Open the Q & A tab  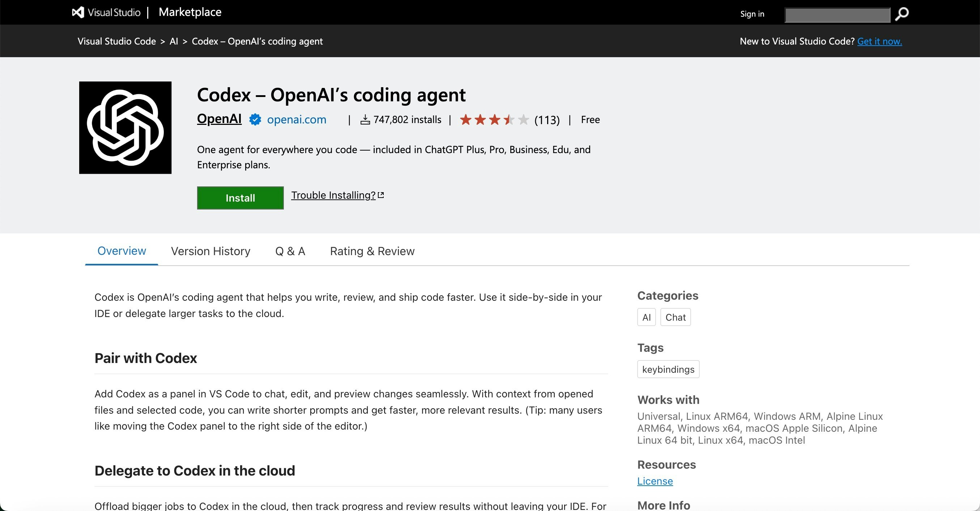290,251
